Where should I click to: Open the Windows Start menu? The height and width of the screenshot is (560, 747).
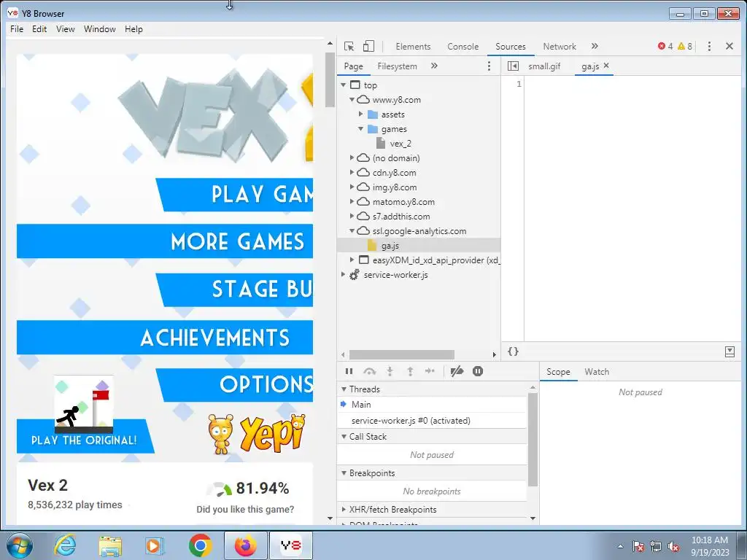point(20,545)
